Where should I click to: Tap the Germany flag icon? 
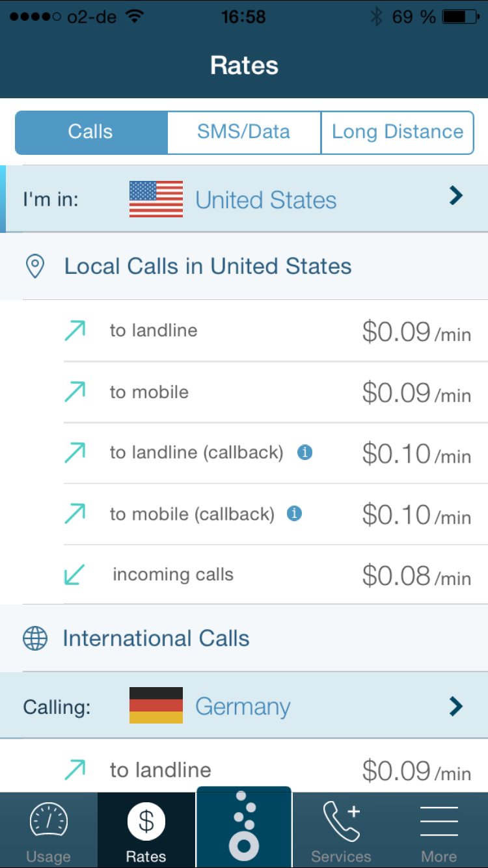click(156, 706)
